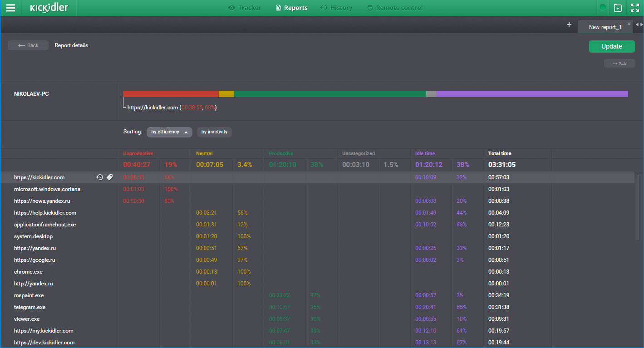The image size is (644, 348).
Task: Open history for https://kickidler.com row
Action: [x=100, y=177]
